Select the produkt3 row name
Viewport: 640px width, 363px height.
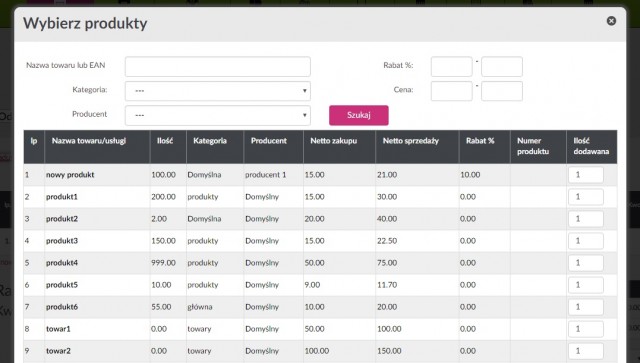pyautogui.click(x=62, y=241)
